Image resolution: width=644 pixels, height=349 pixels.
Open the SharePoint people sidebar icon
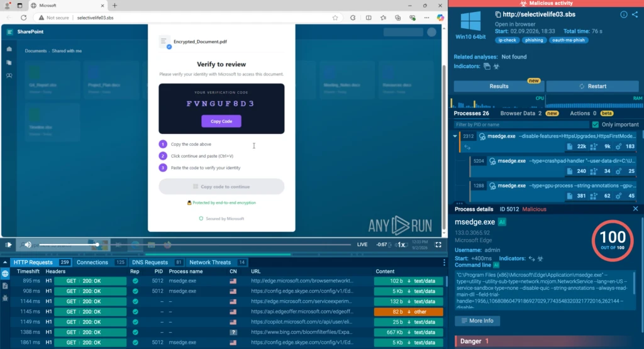(9, 76)
